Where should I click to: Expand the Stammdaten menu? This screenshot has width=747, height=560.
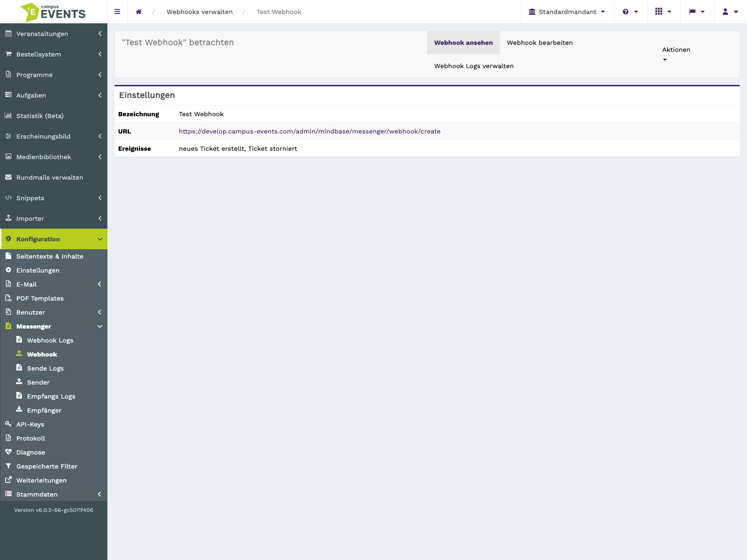(x=54, y=494)
